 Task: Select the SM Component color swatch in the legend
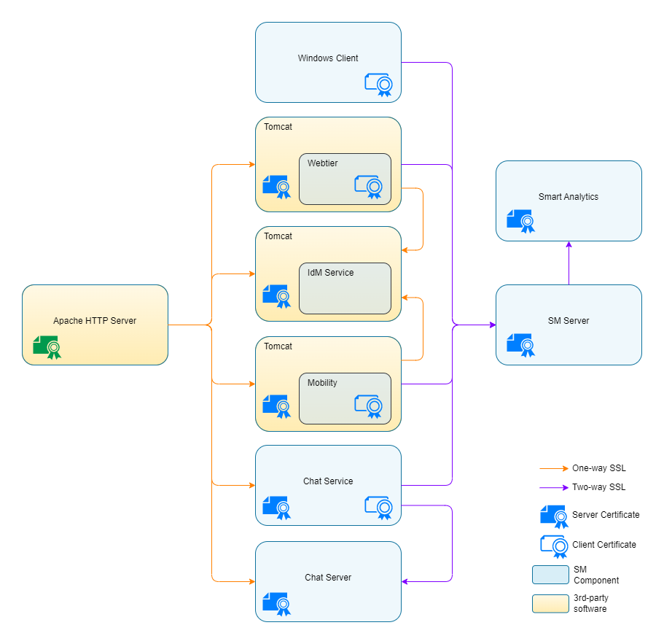550,574
